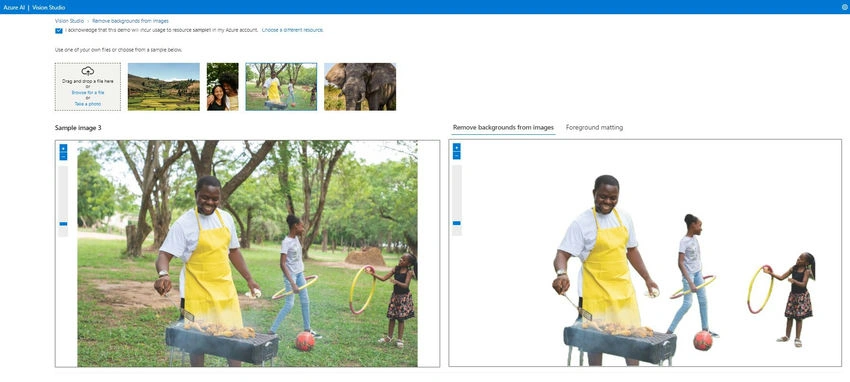Click the Azure AI header title
The height and width of the screenshot is (382, 850).
point(14,7)
